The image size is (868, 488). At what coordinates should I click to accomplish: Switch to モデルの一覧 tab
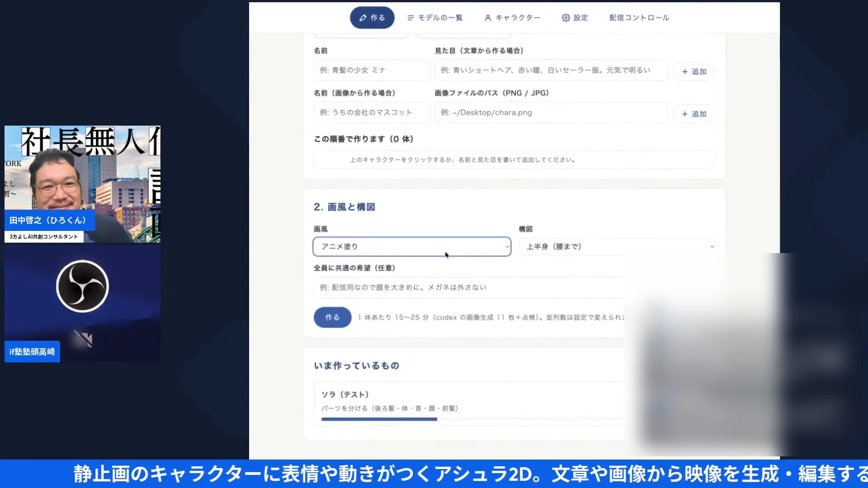coord(435,18)
